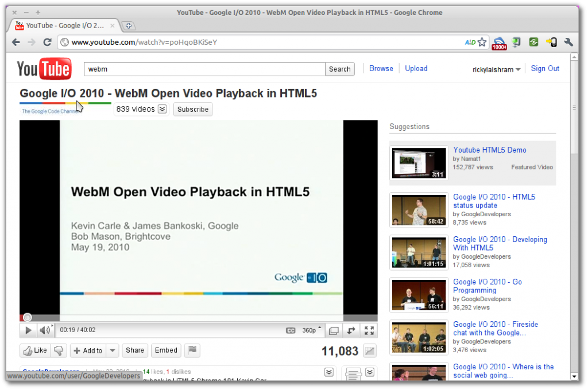Image resolution: width=588 pixels, height=390 pixels.
Task: Open the Browse link in header
Action: tap(381, 68)
